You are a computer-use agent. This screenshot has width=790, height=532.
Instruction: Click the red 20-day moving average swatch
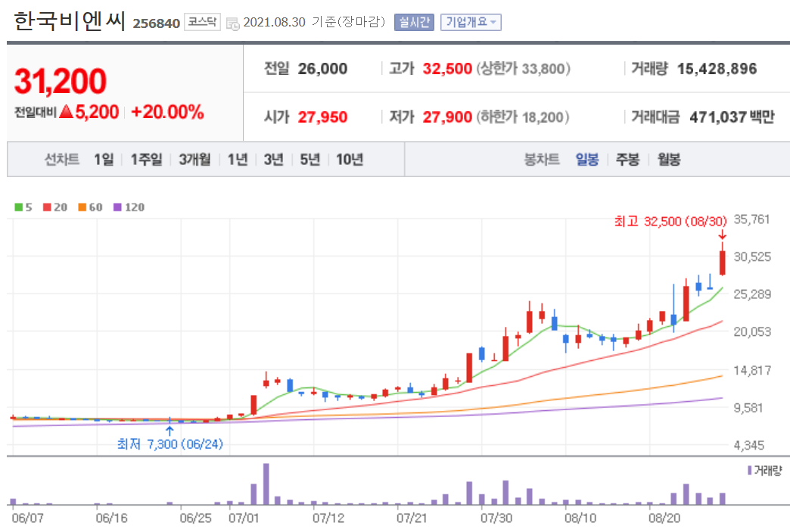pos(47,207)
